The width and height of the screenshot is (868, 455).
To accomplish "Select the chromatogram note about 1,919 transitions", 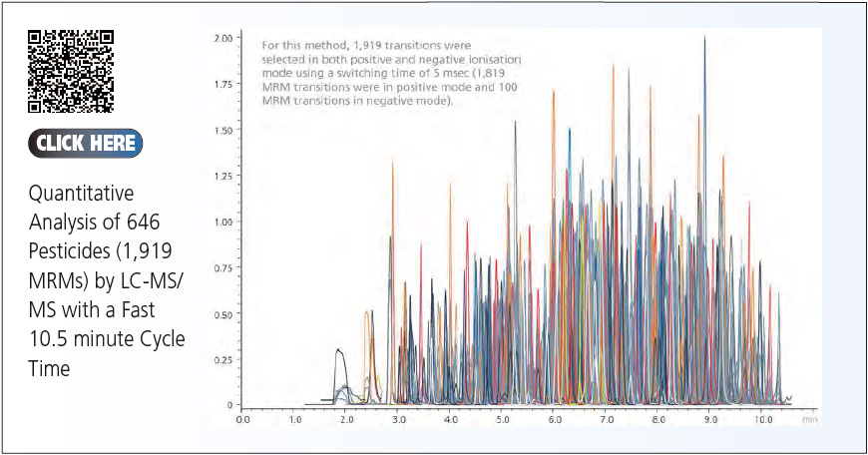I will click(x=391, y=73).
